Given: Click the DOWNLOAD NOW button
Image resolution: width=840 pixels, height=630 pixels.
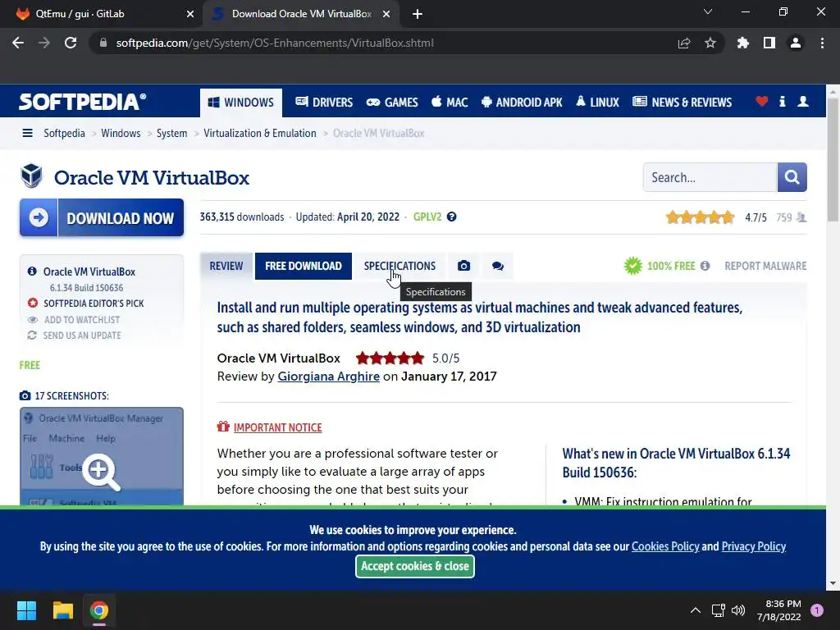Looking at the screenshot, I should [102, 217].
